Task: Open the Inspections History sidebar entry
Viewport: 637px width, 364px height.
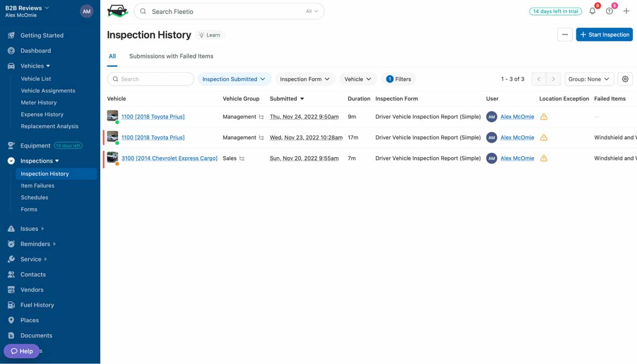Action: [44, 174]
